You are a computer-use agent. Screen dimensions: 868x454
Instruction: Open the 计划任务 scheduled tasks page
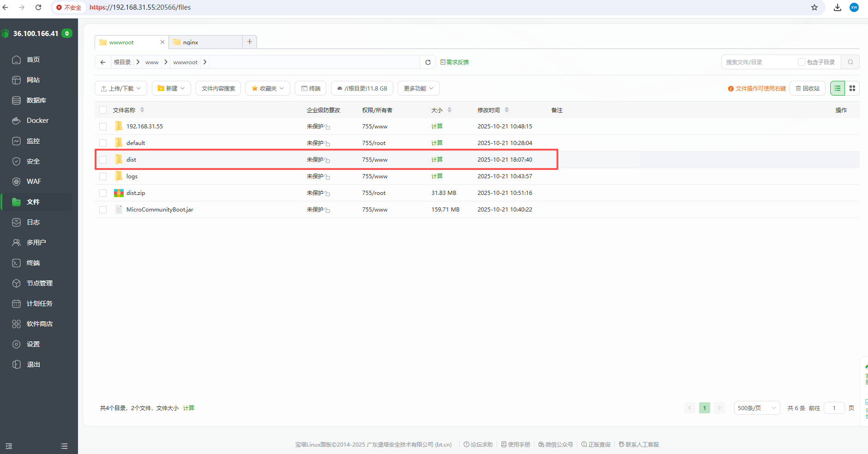coord(39,303)
